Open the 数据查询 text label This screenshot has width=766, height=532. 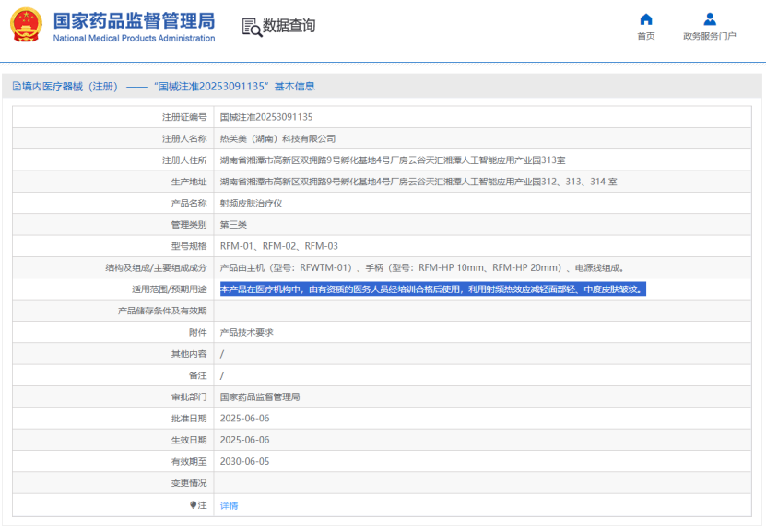pos(289,27)
